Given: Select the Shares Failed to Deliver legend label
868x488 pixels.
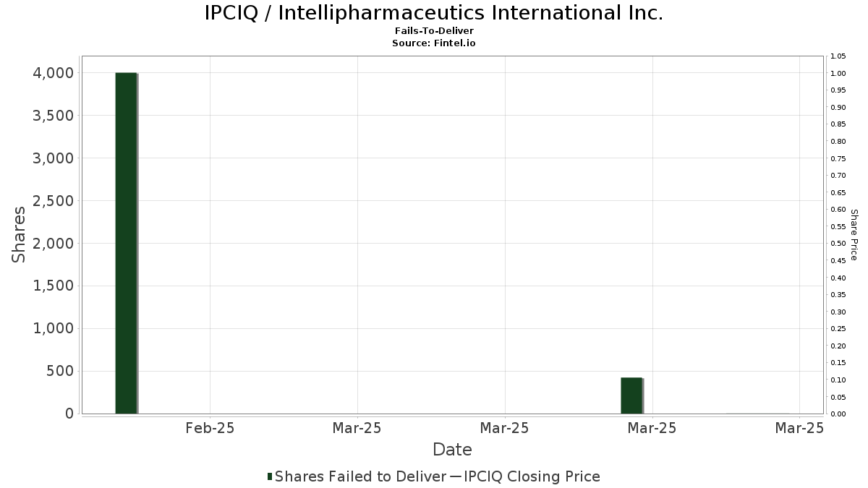Looking at the screenshot, I should point(360,476).
